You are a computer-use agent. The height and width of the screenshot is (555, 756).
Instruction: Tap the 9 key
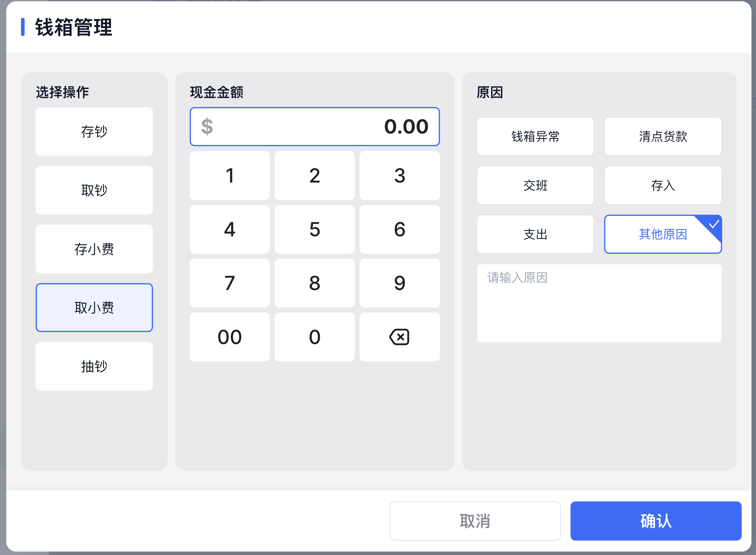point(399,283)
